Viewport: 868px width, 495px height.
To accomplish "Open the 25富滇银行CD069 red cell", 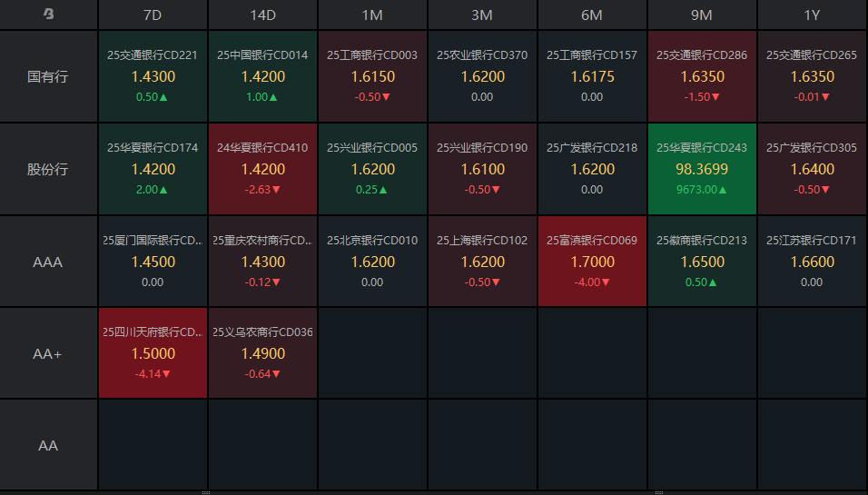I will [x=592, y=262].
